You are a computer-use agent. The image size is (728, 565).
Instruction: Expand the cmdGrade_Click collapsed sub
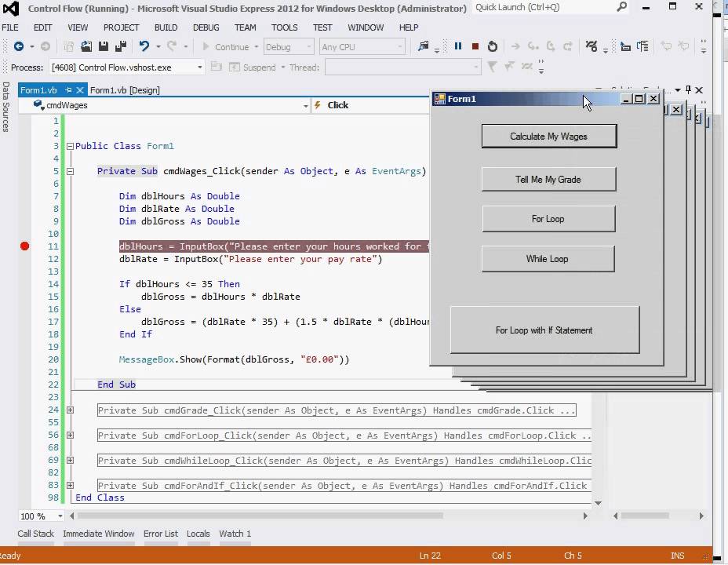[70, 410]
